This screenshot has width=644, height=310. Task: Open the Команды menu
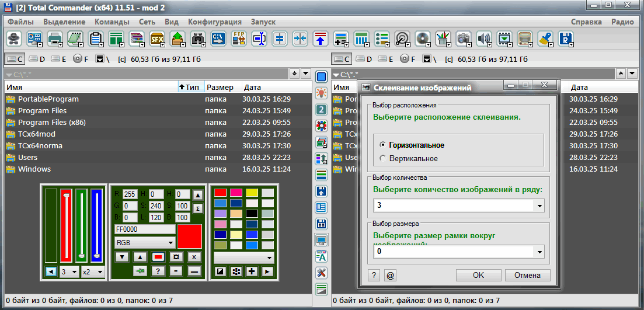112,22
